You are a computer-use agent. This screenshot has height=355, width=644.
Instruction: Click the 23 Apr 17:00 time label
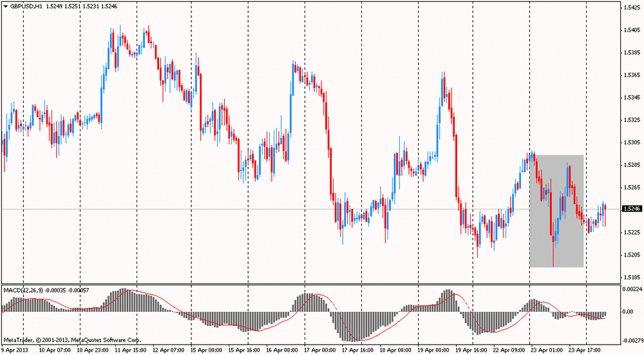pyautogui.click(x=583, y=350)
